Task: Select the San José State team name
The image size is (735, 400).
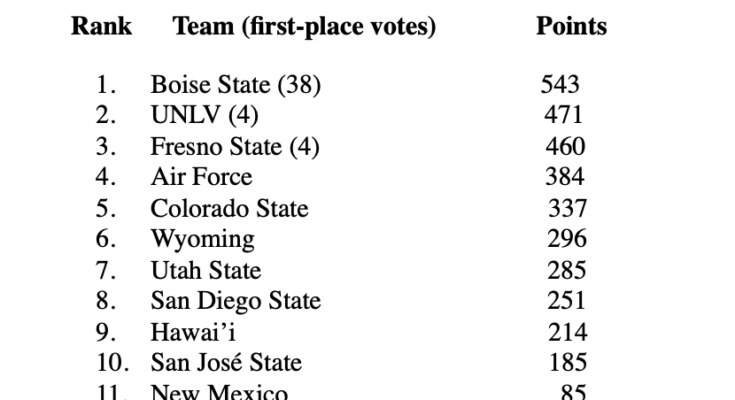Action: pos(226,363)
